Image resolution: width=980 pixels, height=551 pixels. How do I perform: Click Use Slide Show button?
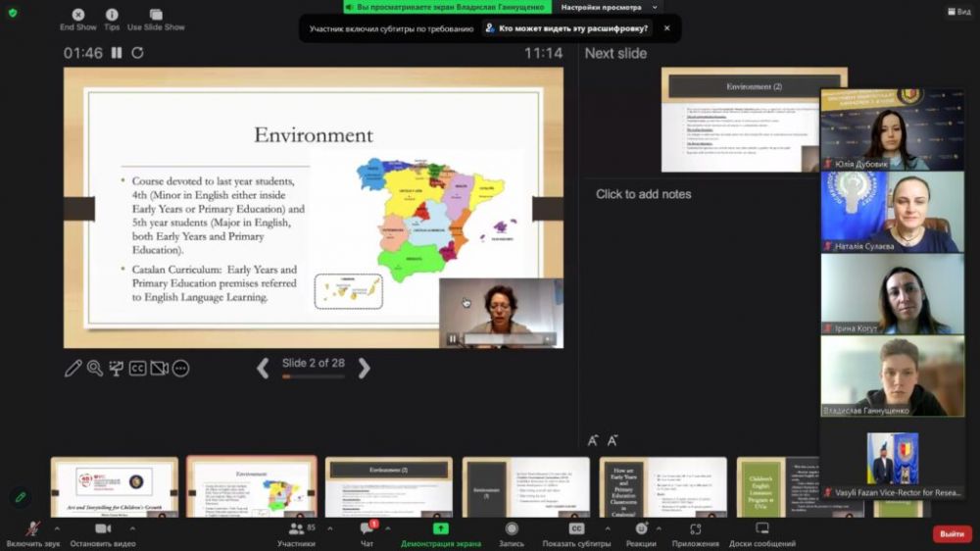pos(156,20)
